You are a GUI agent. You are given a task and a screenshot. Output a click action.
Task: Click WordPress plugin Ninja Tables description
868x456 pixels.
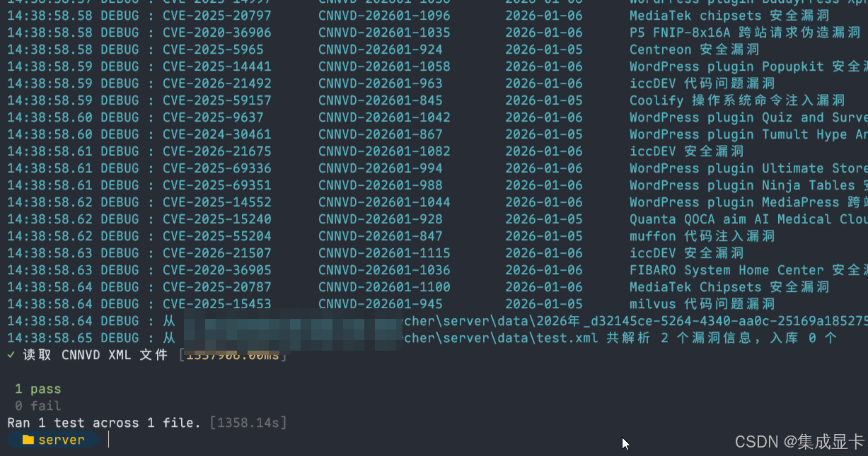point(742,185)
